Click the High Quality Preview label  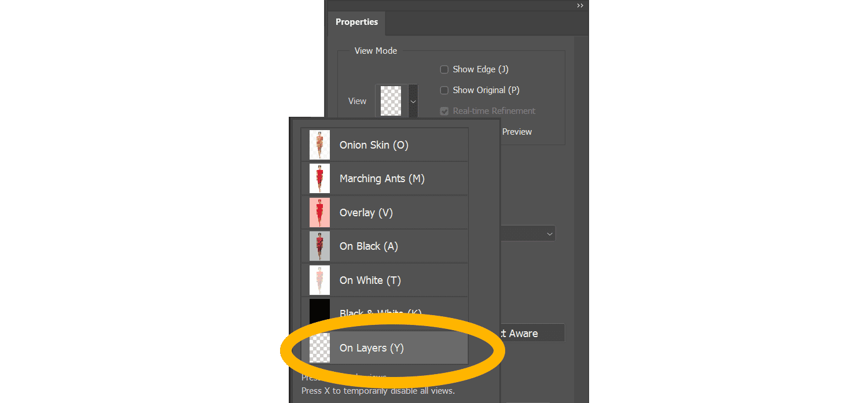(x=516, y=132)
